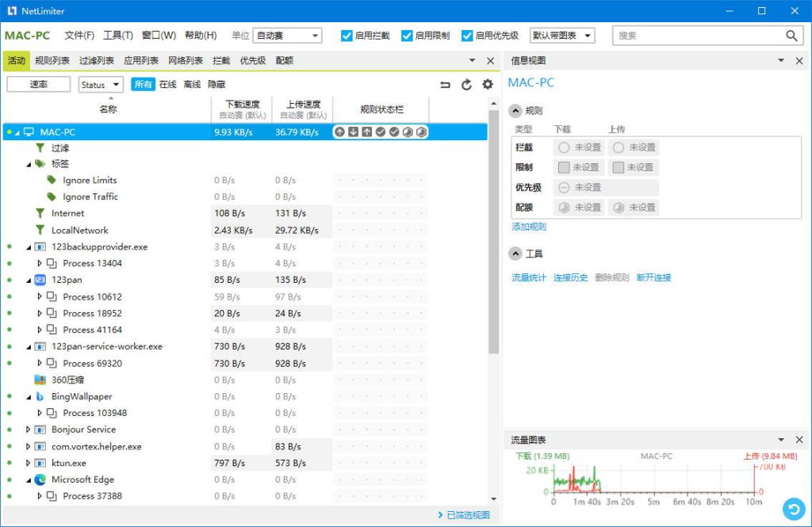The width and height of the screenshot is (812, 527).
Task: Switch to the 规则列表 tab
Action: tap(52, 61)
